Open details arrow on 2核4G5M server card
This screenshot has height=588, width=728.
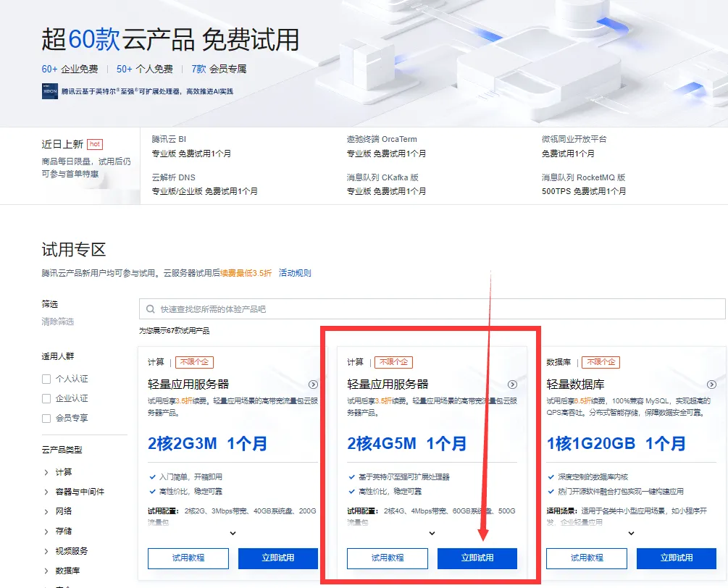pos(513,385)
